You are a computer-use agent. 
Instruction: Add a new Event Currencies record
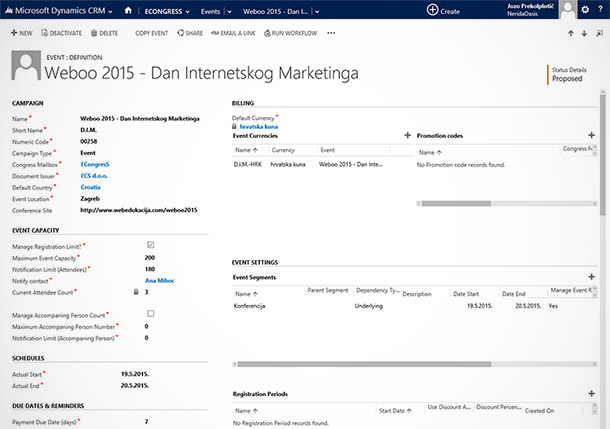[x=407, y=135]
